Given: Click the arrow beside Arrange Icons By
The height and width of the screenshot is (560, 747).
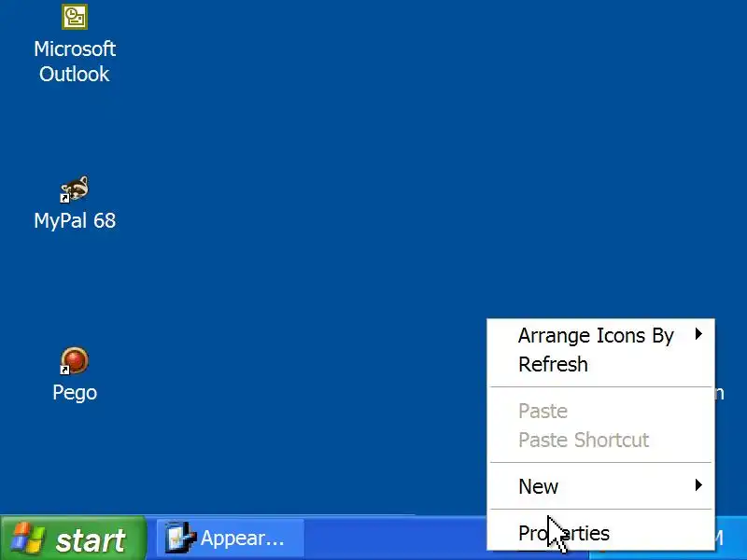Looking at the screenshot, I should click(698, 334).
